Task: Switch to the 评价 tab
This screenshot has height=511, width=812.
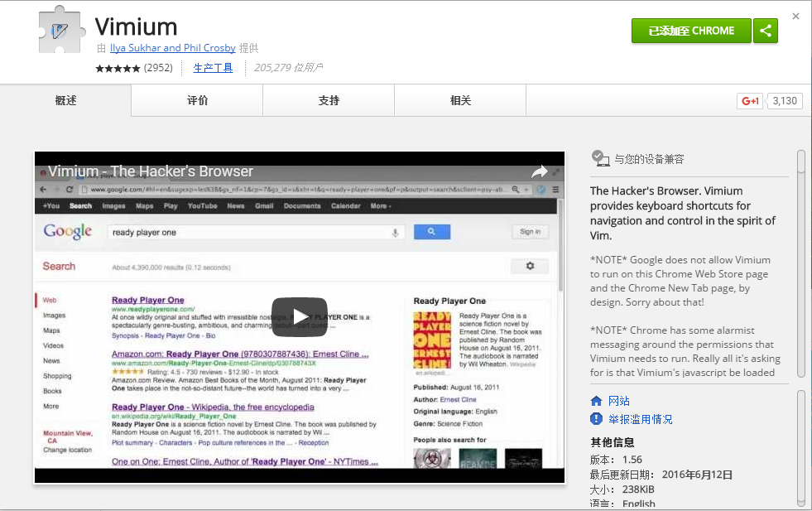Action: coord(197,100)
